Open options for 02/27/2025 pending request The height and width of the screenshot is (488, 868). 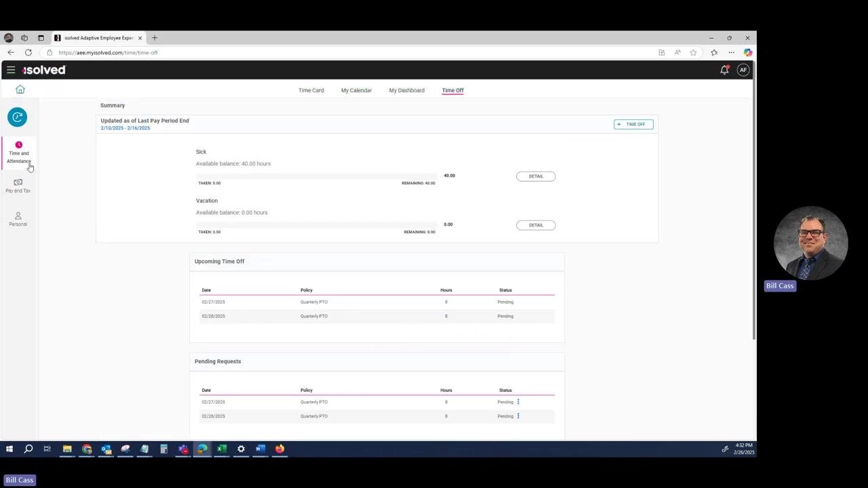(518, 402)
